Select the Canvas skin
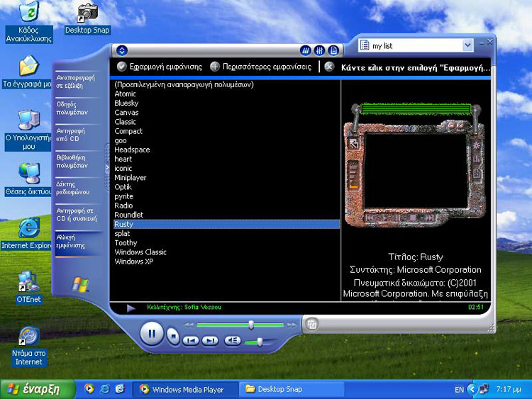This screenshot has height=399, width=532. coord(227,113)
